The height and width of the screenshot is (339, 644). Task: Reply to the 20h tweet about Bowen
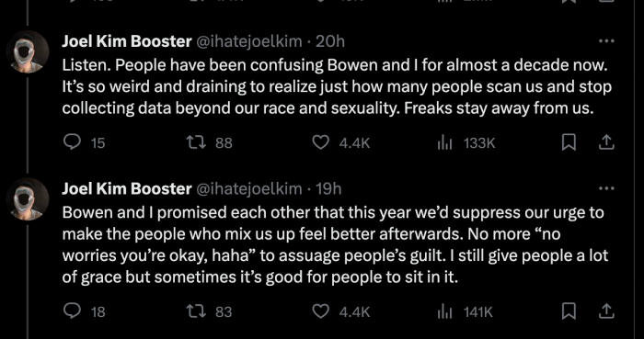coord(73,142)
